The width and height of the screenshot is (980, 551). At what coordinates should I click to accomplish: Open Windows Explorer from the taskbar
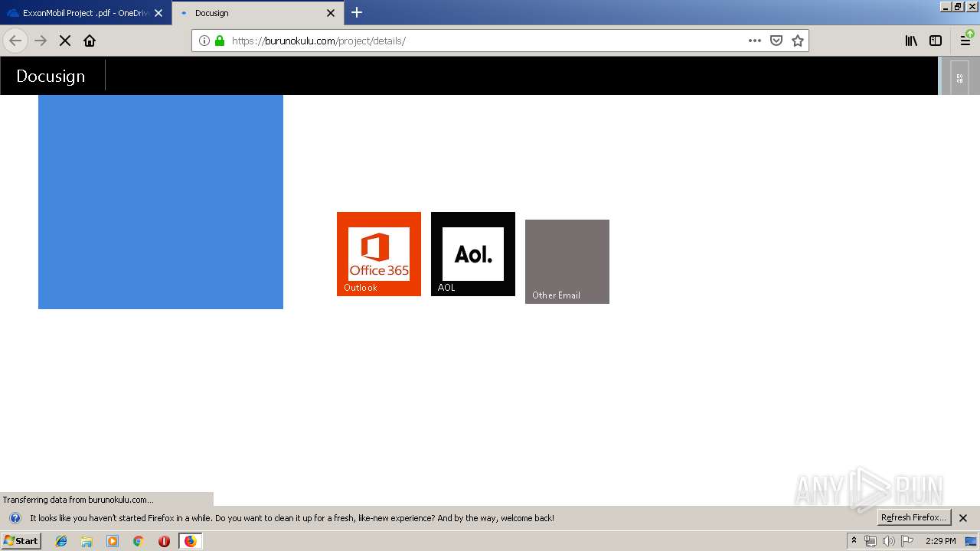[87, 541]
